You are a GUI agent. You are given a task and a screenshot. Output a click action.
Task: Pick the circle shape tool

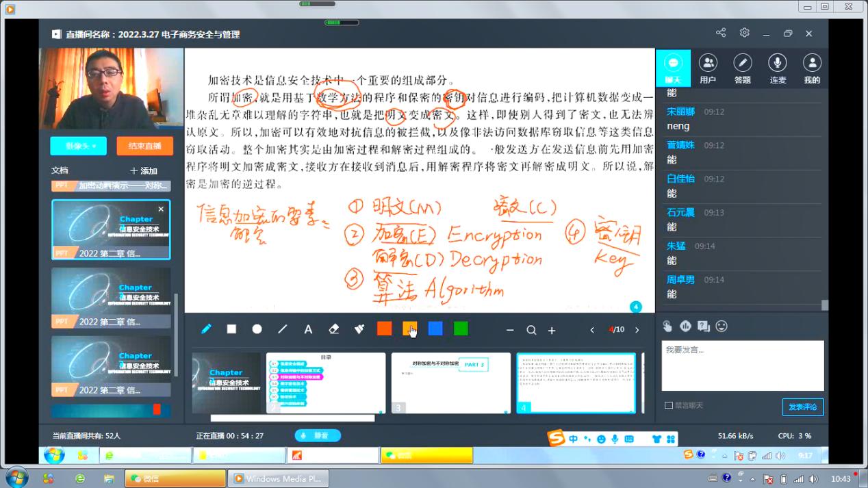click(257, 329)
